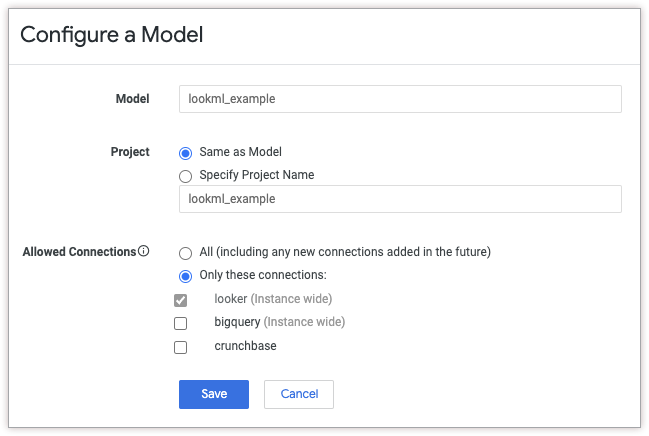
Task: Check the crunchbase connection checkbox
Action: point(181,347)
